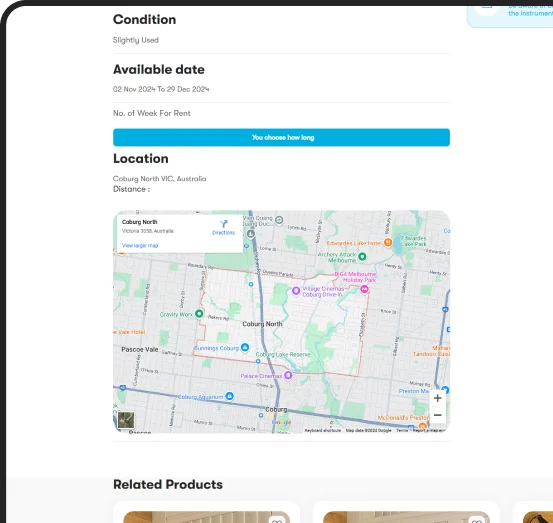
Task: Open Directions in the map card
Action: coord(223,227)
